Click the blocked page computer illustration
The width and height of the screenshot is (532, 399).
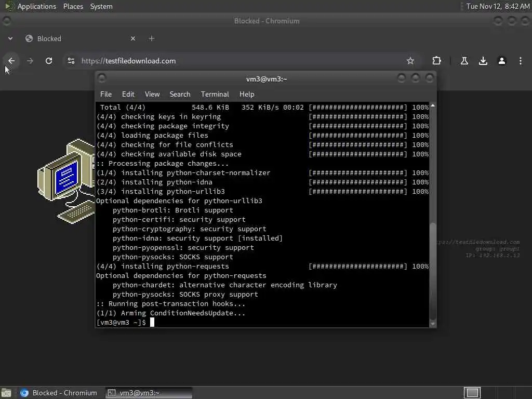(x=66, y=181)
